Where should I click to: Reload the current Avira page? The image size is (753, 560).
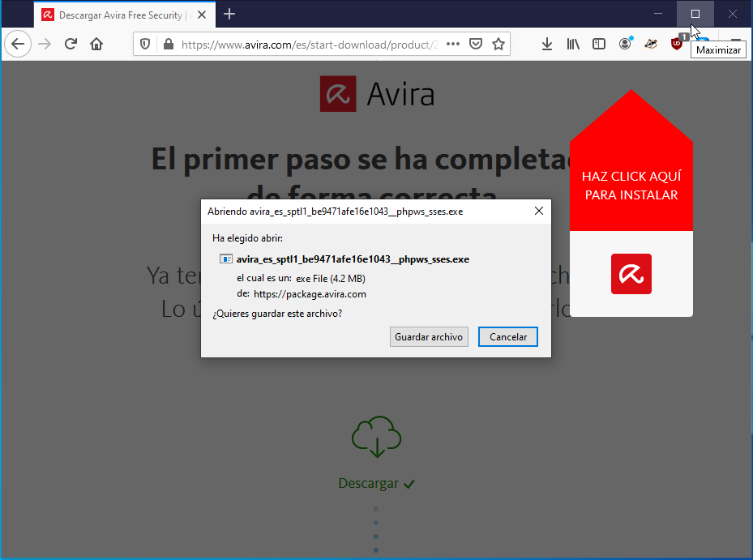[71, 45]
